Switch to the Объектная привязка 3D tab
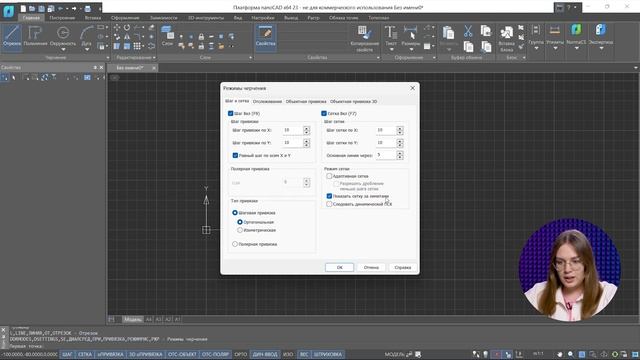 click(353, 101)
